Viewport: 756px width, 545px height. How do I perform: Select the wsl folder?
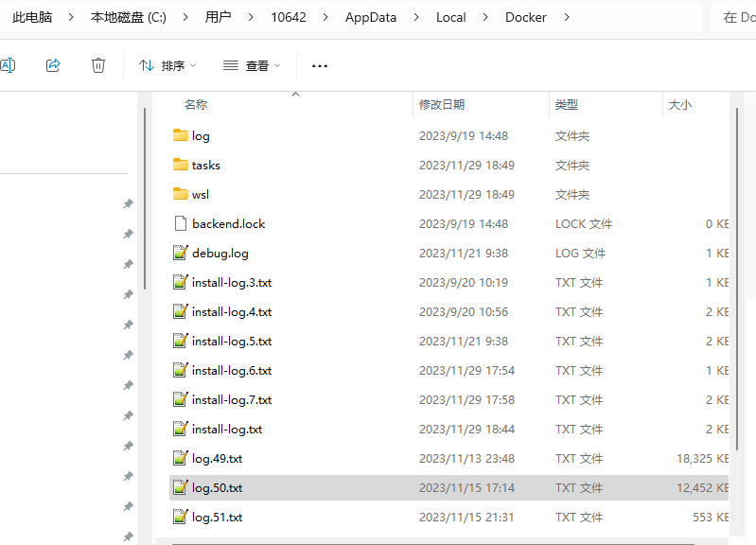coord(200,194)
